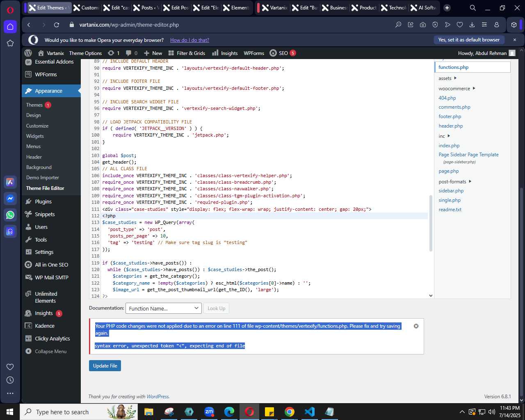The image size is (525, 420).
Task: Open footer.php in theme files
Action: coord(450,116)
